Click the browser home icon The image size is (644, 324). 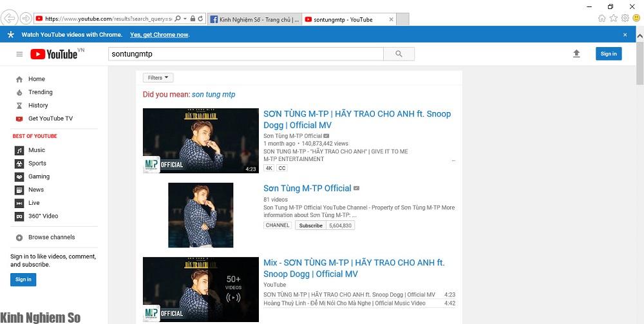click(x=601, y=18)
